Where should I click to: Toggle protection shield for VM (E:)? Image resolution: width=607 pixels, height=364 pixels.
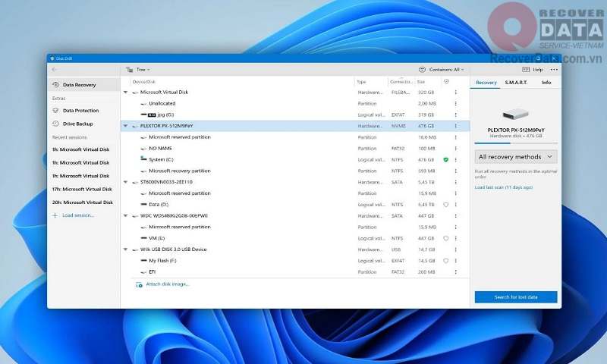point(445,238)
